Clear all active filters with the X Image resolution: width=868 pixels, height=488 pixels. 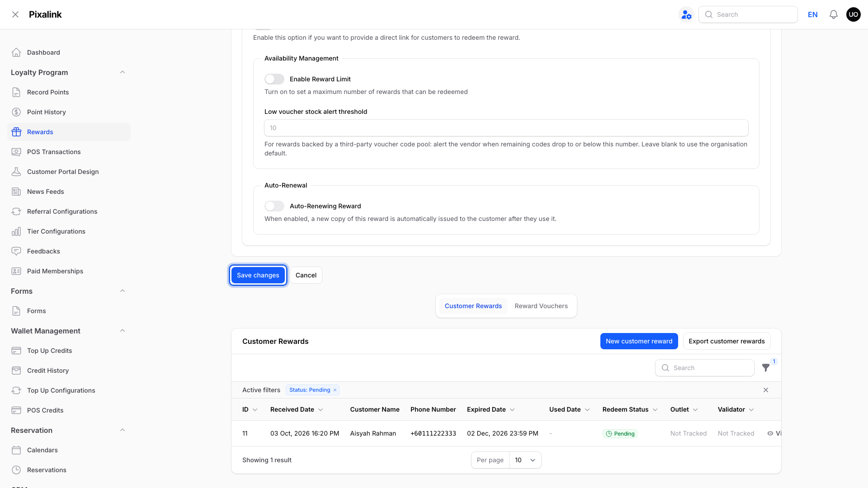tap(766, 390)
